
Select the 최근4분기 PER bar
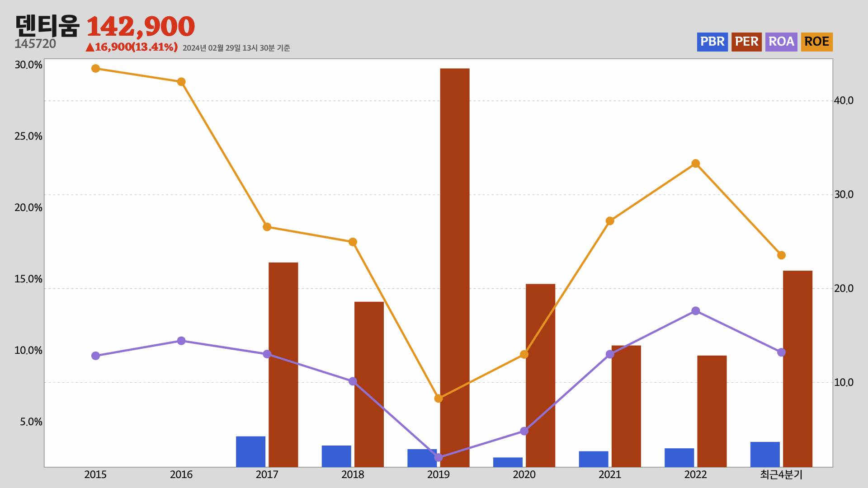pyautogui.click(x=797, y=369)
